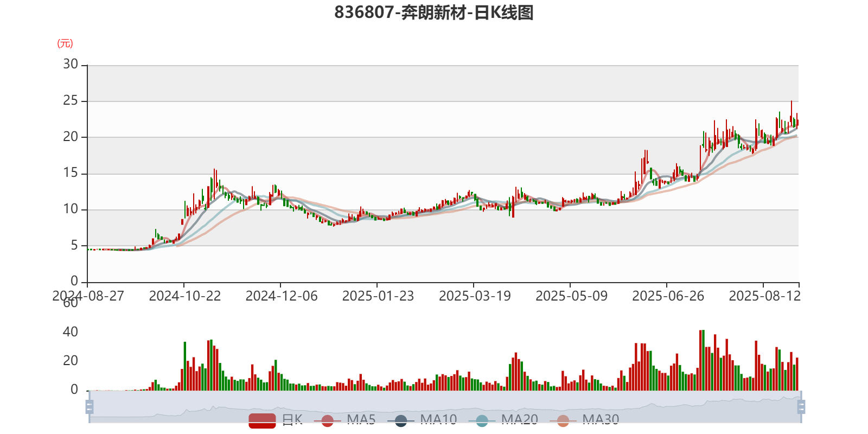Toggle the MA30 line in legend
Viewport: 868px width, 434px height.
[x=584, y=420]
